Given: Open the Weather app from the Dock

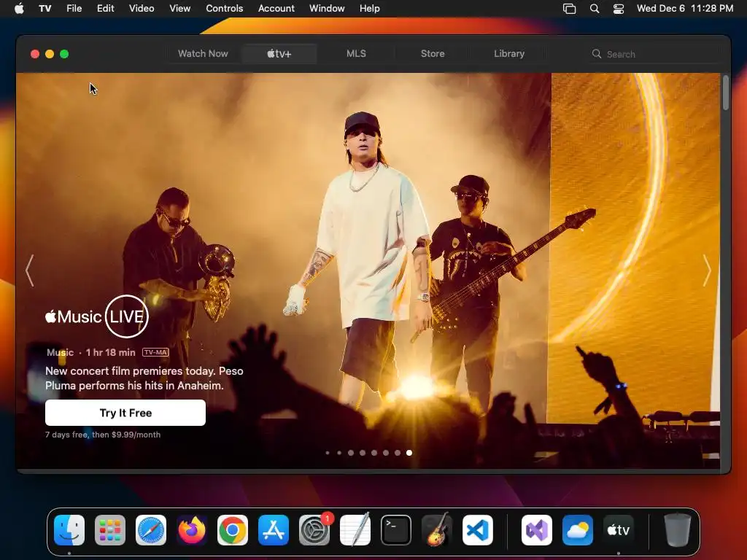Looking at the screenshot, I should 578,530.
